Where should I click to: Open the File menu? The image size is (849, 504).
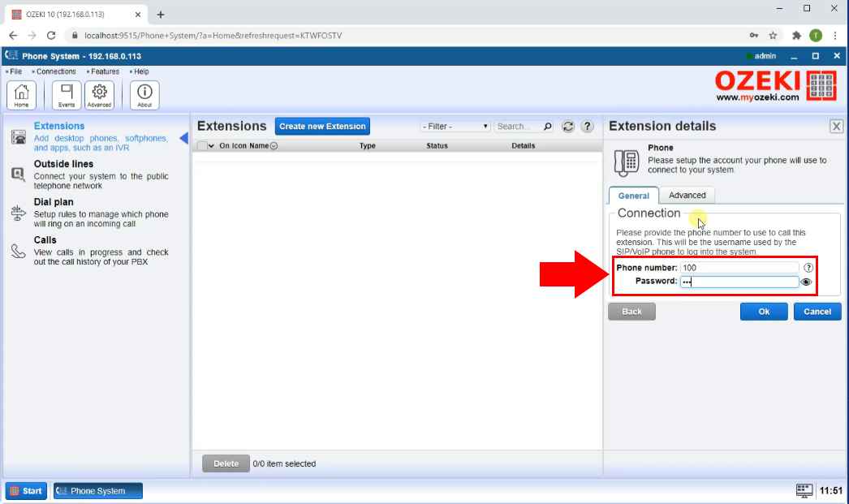15,71
